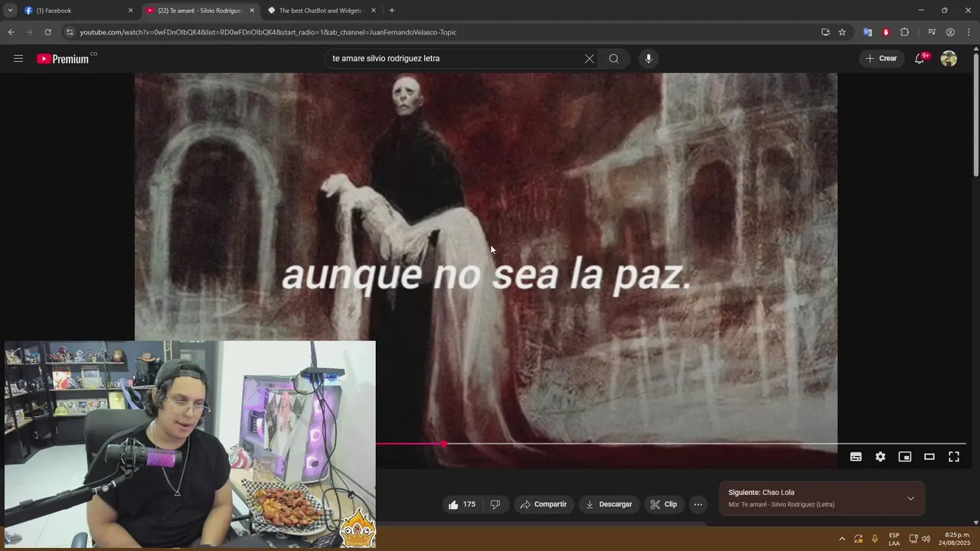Start voice search with microphone icon

click(x=648, y=58)
